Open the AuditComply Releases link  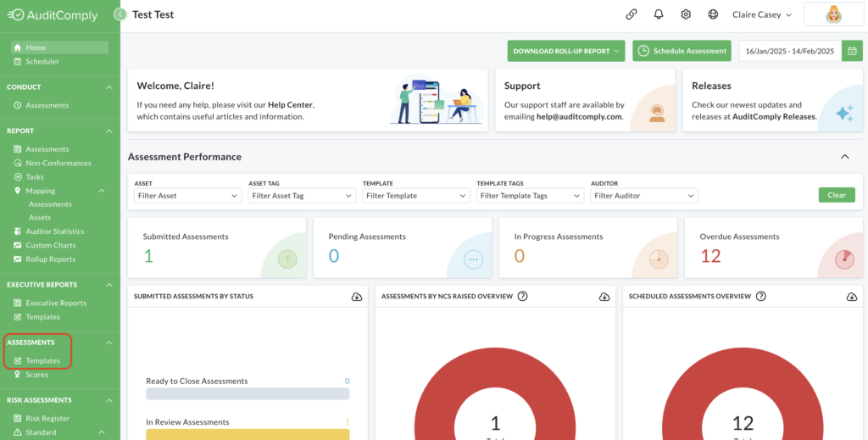click(x=775, y=117)
